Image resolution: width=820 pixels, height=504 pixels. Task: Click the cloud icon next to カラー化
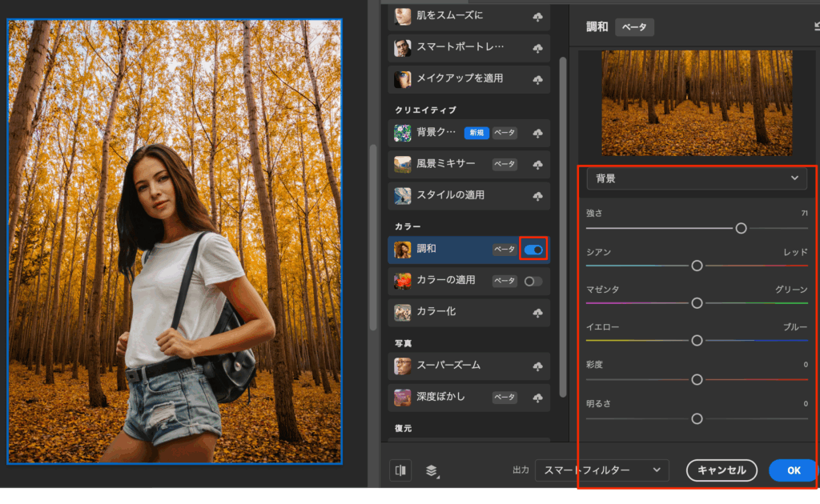pos(537,312)
